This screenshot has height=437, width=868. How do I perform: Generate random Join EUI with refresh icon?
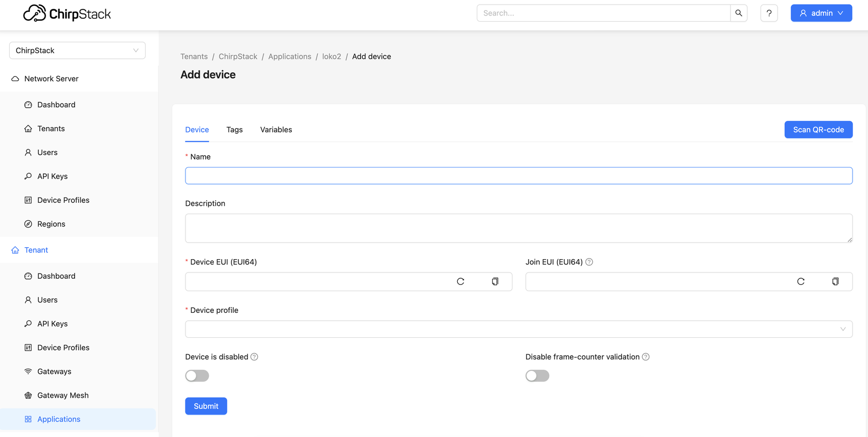[801, 281]
